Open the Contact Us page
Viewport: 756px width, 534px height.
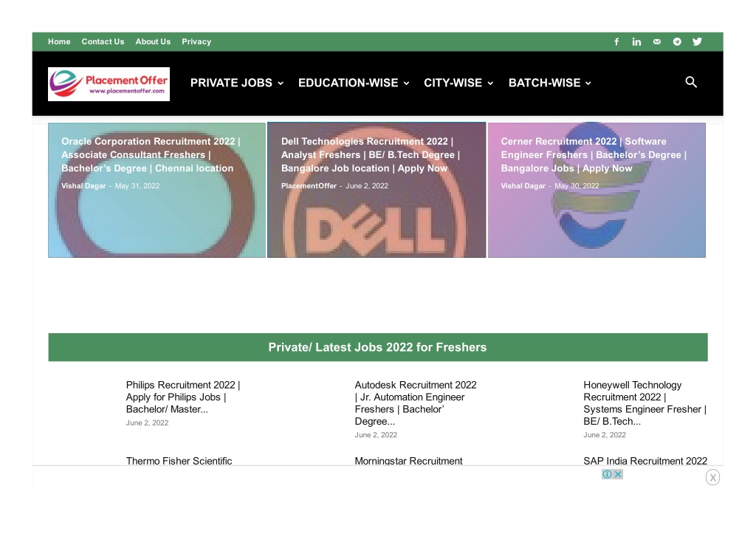(x=103, y=42)
